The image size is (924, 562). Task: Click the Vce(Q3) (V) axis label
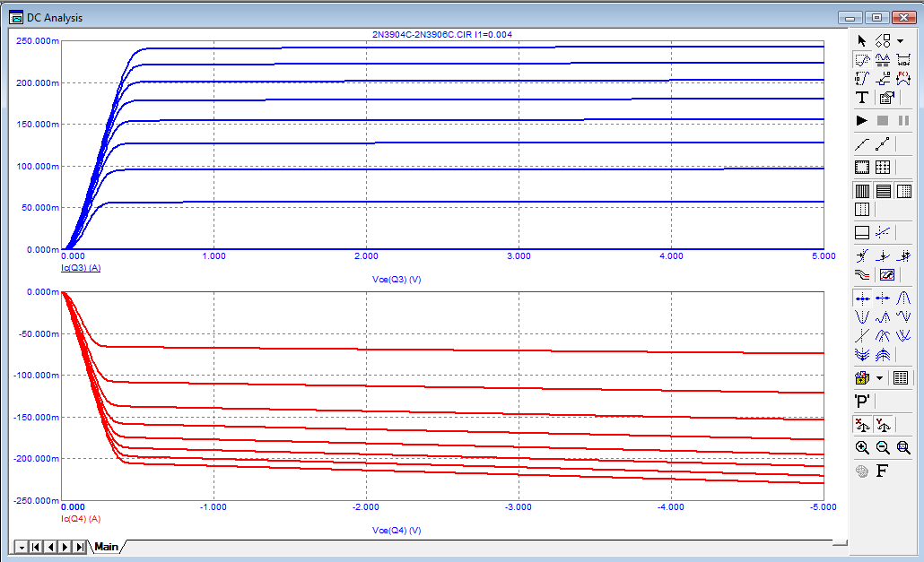(x=397, y=280)
